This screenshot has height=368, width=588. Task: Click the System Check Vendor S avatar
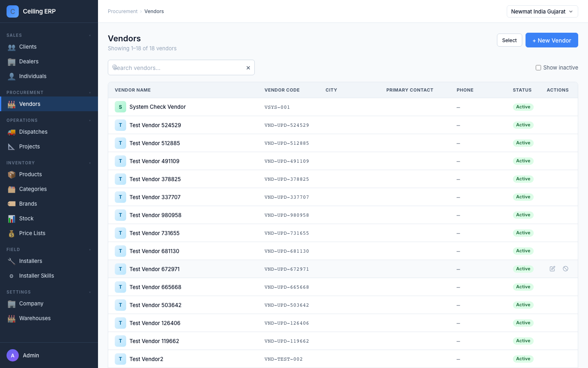pyautogui.click(x=120, y=107)
